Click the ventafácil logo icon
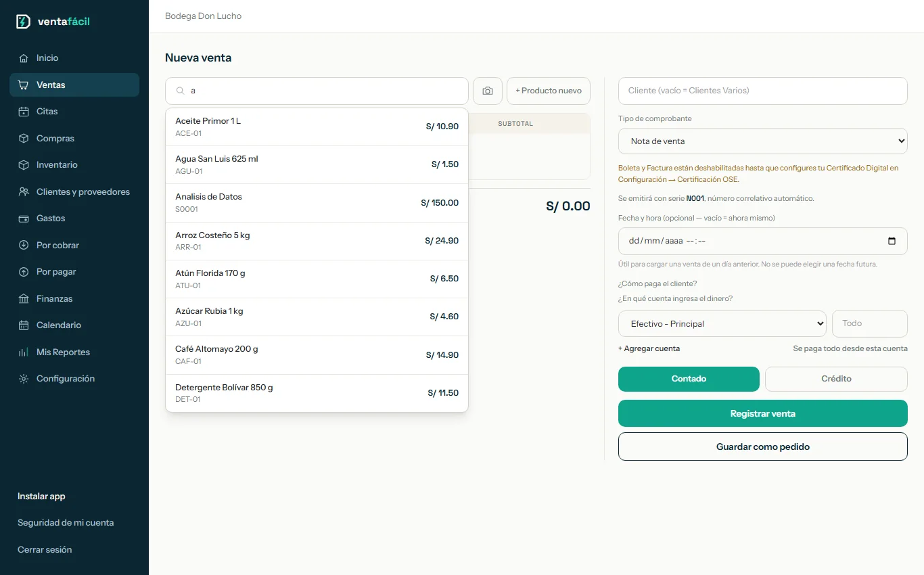924x575 pixels. coord(24,22)
